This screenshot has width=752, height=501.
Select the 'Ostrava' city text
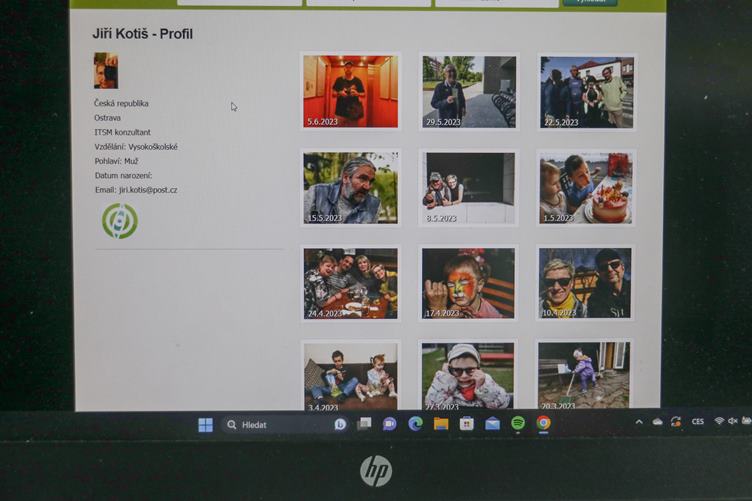tap(107, 117)
